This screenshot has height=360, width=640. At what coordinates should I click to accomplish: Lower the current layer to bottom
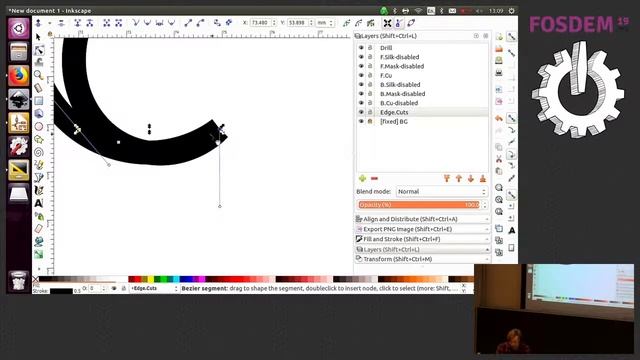483,178
